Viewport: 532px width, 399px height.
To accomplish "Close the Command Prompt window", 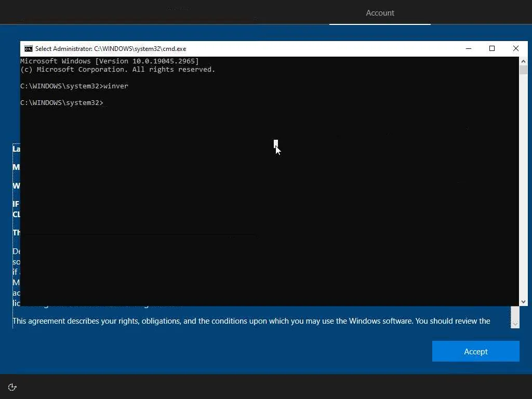I will (x=515, y=48).
